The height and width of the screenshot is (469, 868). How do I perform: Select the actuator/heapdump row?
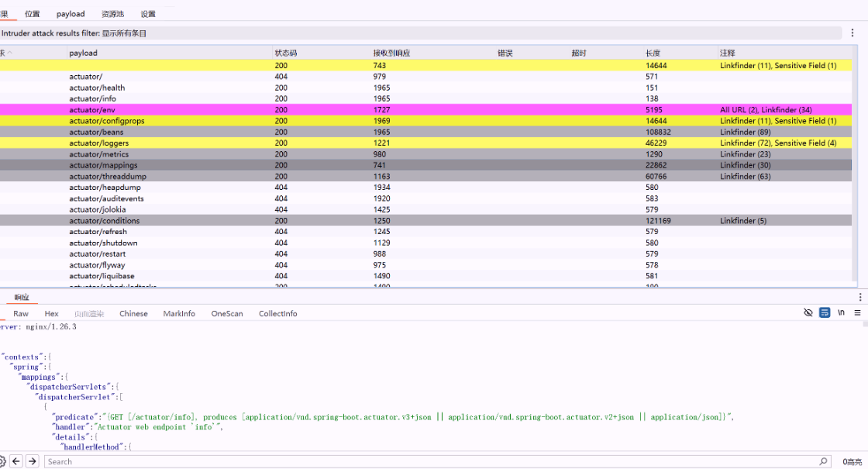point(425,187)
